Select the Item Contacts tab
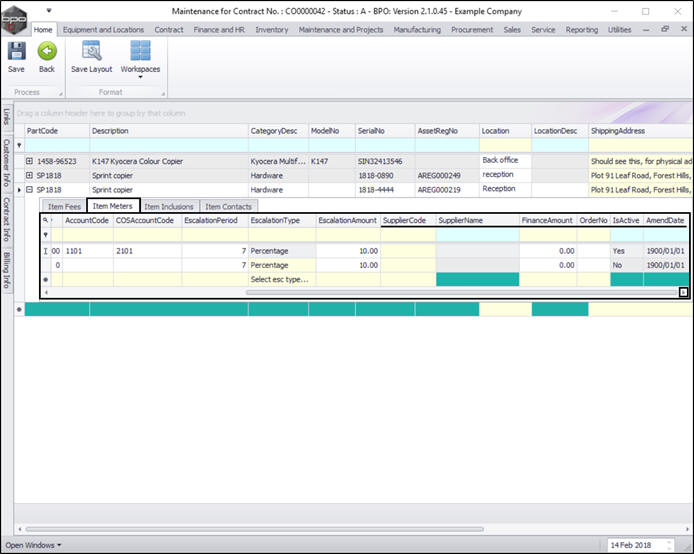This screenshot has height=554, width=694. [228, 207]
